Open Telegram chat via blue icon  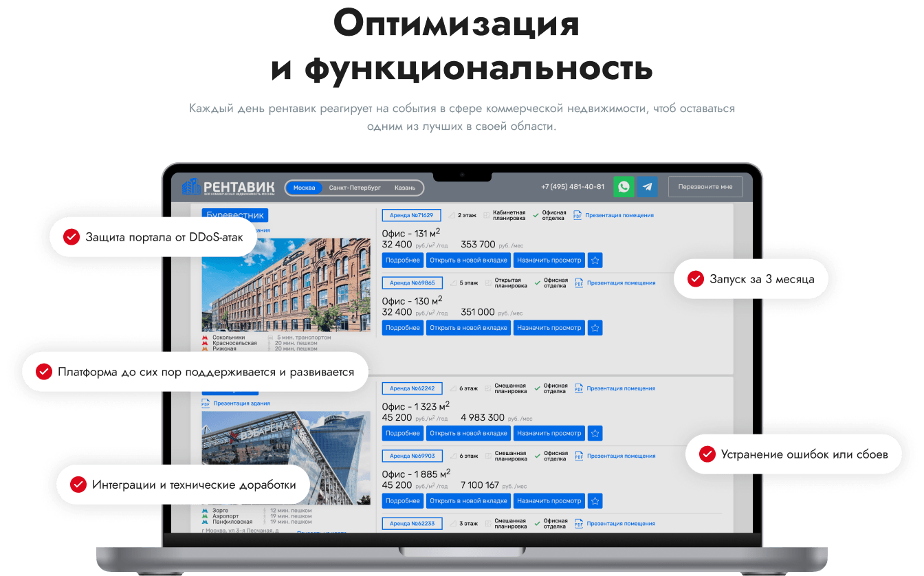click(647, 187)
